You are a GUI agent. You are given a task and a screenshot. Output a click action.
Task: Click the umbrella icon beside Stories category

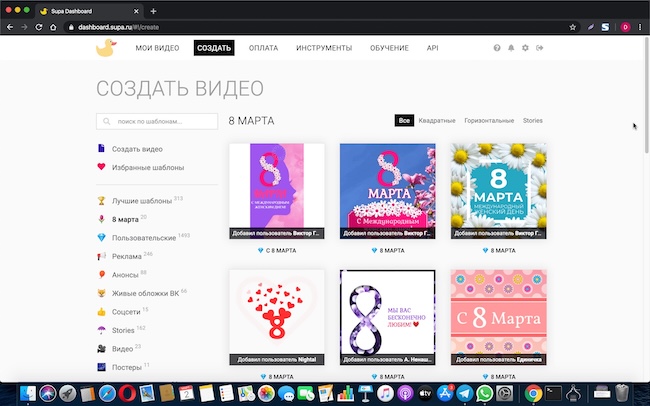click(101, 330)
